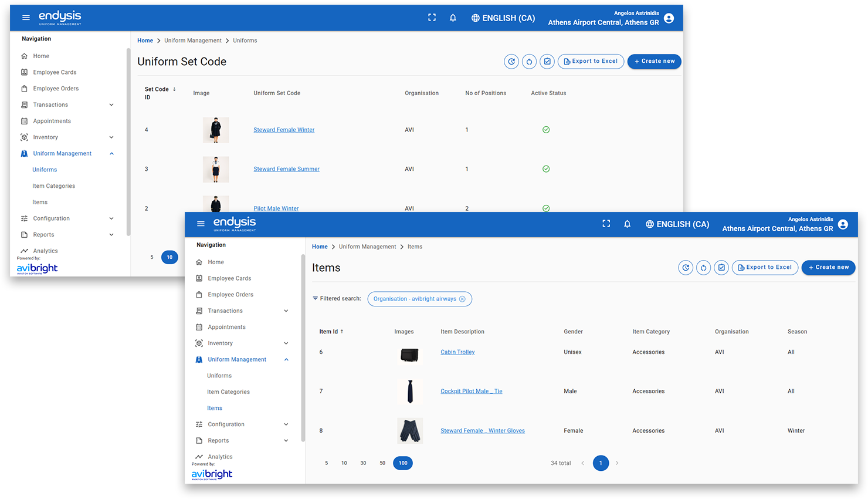The width and height of the screenshot is (868, 499).
Task: Expand Inventory in the Uniform Set Code sidebar
Action: click(111, 137)
